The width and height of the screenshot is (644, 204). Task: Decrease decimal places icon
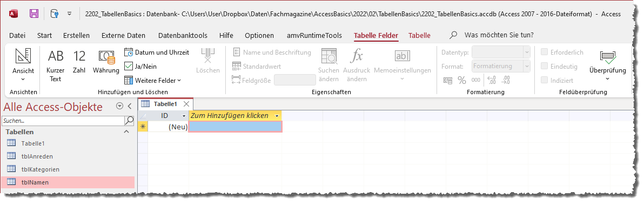(506, 80)
